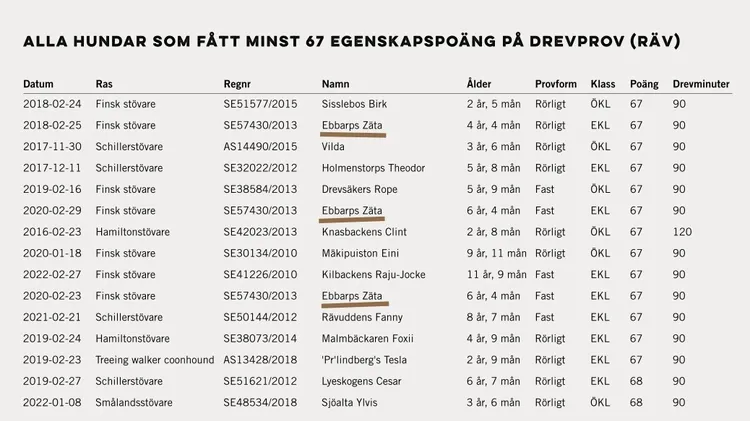Click the Regnr column header

click(x=238, y=84)
